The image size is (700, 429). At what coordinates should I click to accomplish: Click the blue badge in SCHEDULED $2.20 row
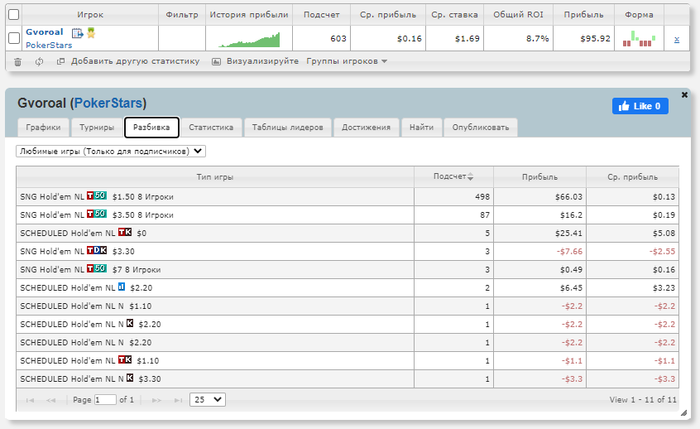[121, 287]
